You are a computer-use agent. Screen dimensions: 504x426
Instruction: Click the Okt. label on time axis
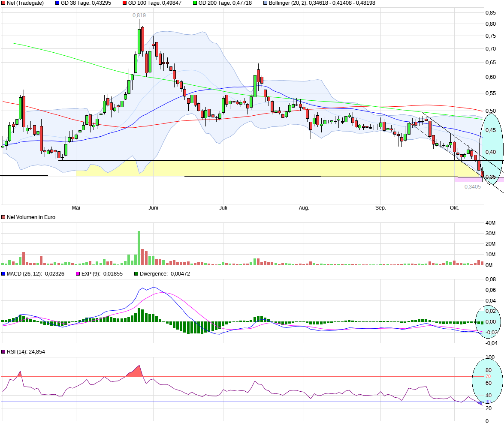tap(454, 208)
